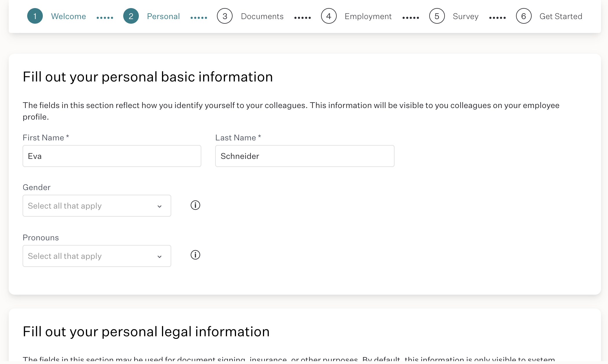Open the Pronouns dropdown
The width and height of the screenshot is (608, 364).
[x=97, y=256]
